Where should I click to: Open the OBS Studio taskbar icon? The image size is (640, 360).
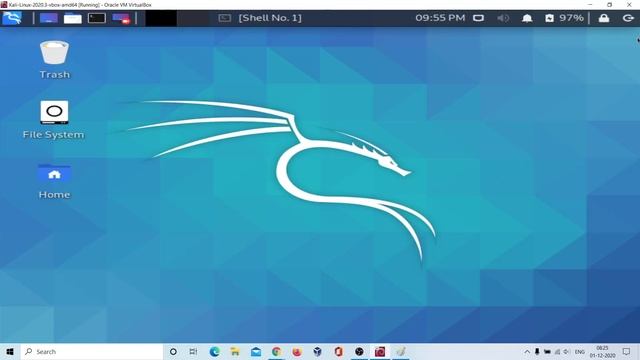(x=359, y=351)
